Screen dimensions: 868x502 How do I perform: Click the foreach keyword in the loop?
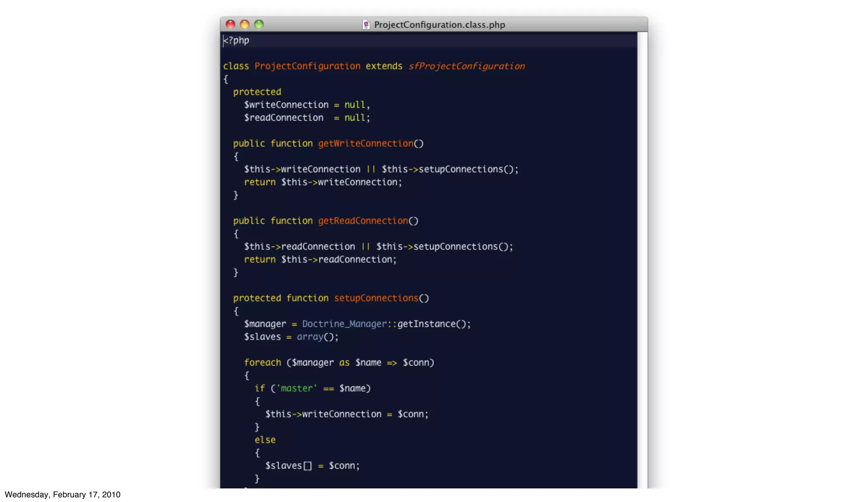point(262,363)
